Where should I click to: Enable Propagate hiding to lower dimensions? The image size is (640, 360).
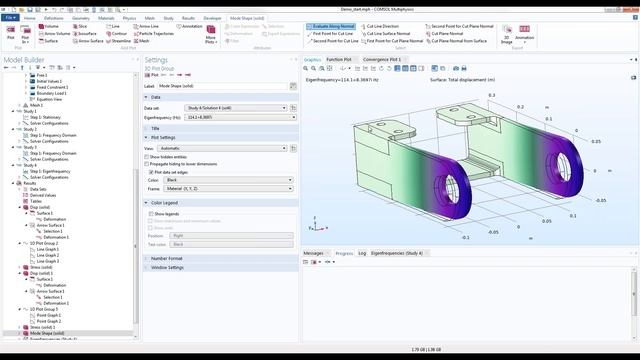147,164
